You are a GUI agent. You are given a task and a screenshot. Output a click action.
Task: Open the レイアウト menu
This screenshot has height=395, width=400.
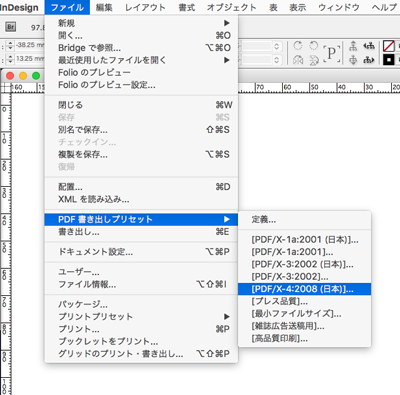[145, 7]
